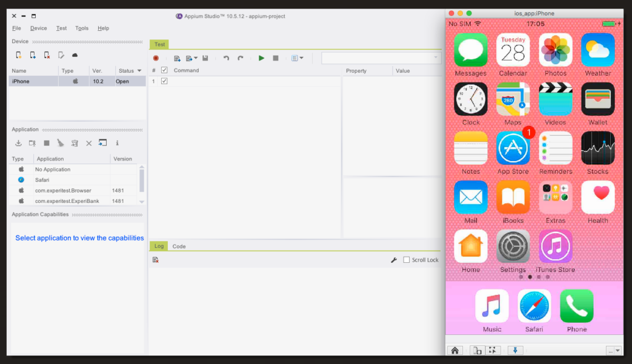
Task: Run the test with green play button
Action: (261, 58)
